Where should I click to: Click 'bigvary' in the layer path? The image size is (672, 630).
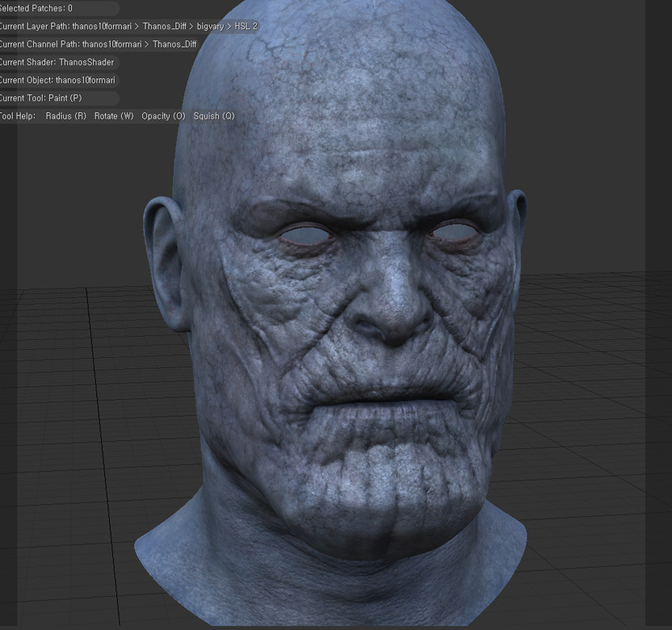click(210, 27)
